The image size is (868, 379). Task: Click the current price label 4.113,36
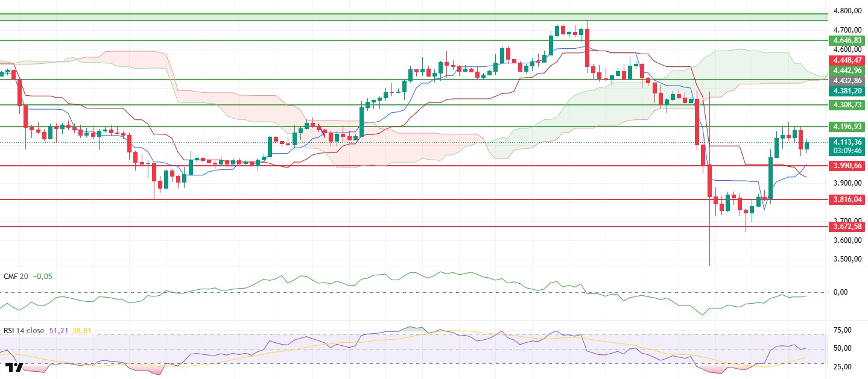(x=847, y=142)
